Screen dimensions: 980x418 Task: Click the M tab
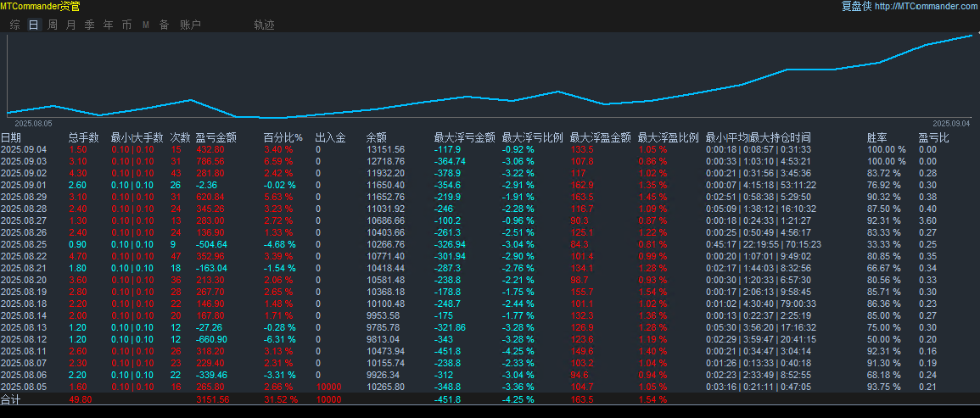145,25
